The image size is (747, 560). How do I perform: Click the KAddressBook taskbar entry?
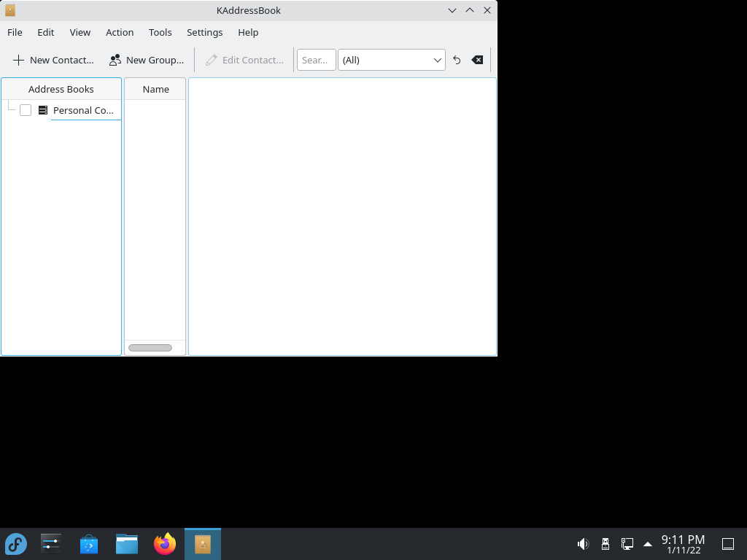point(203,544)
